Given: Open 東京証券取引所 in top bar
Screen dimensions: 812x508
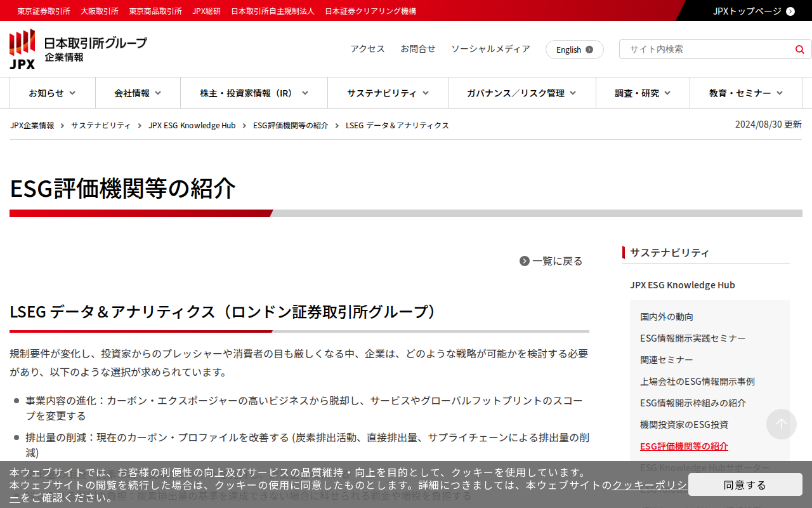Looking at the screenshot, I should click(x=44, y=11).
